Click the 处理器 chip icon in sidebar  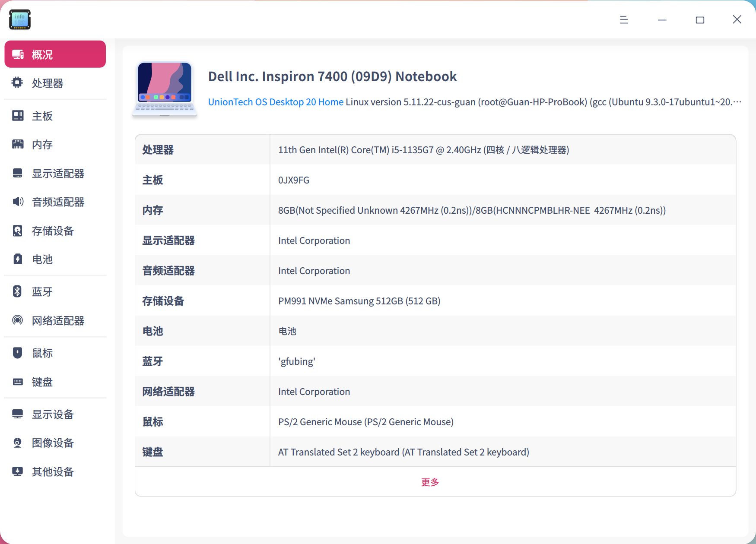pos(17,82)
